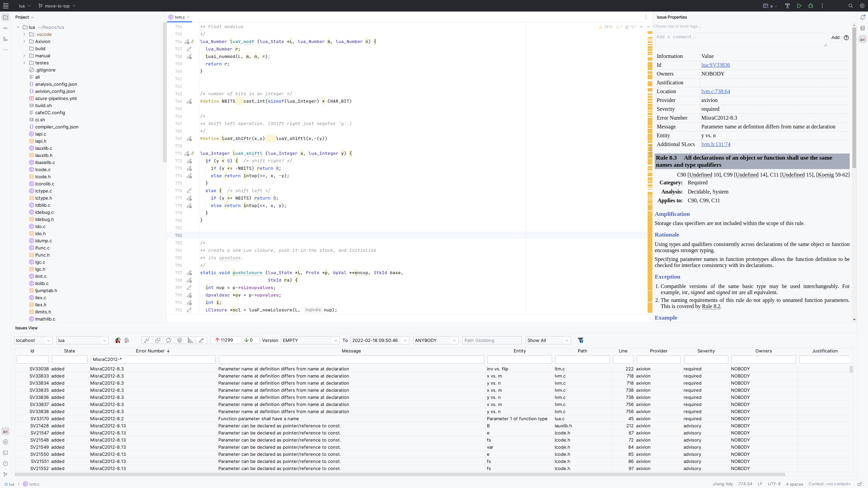Toggle the metric violations ruler filter
The image size is (868, 488).
click(191, 340)
